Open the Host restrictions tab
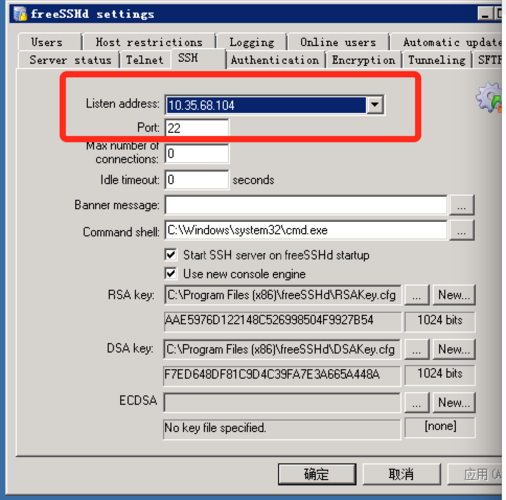506x500 pixels. coord(149,42)
